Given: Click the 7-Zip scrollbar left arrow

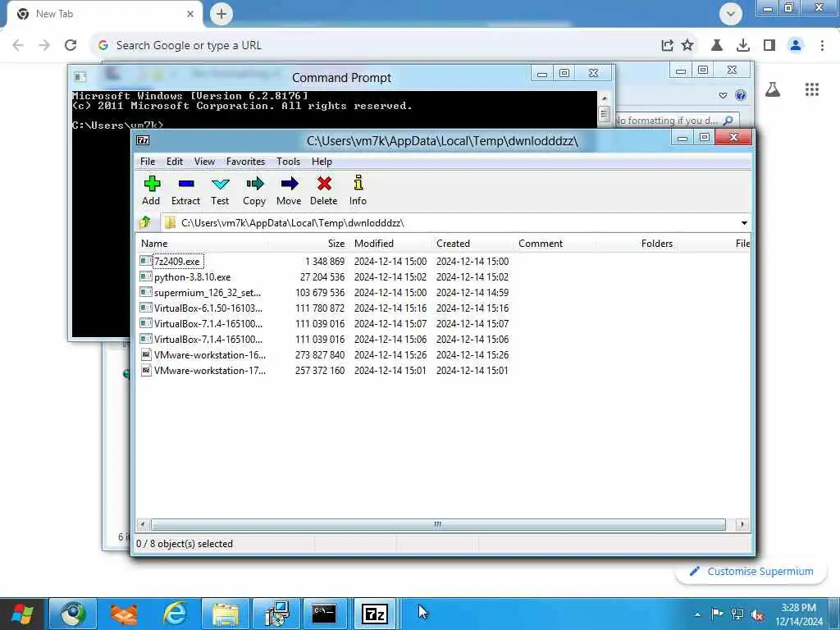Looking at the screenshot, I should (x=143, y=524).
